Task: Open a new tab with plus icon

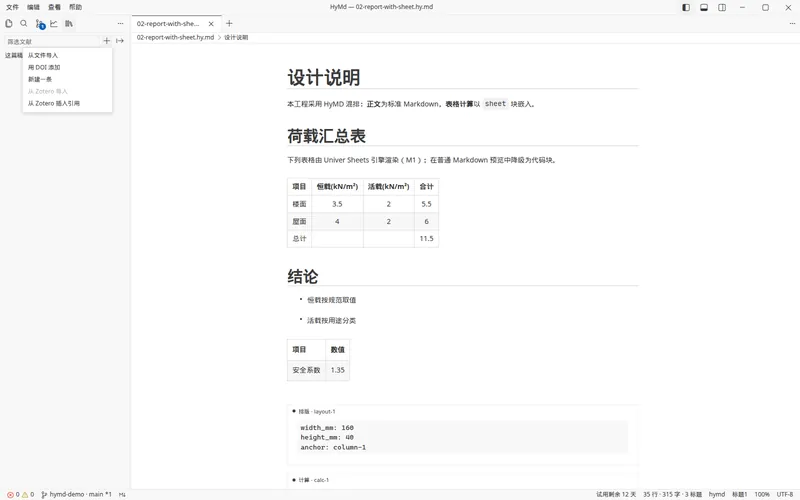Action: click(229, 23)
